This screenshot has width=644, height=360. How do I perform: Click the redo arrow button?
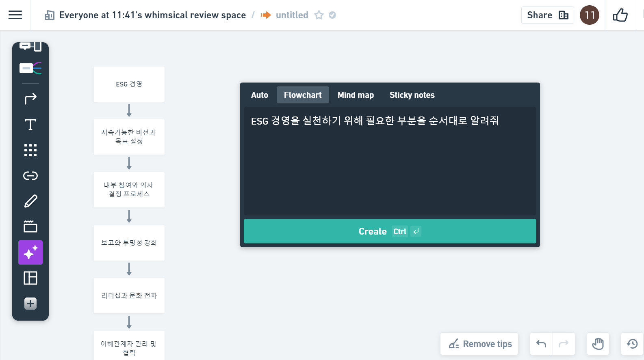[x=564, y=344]
